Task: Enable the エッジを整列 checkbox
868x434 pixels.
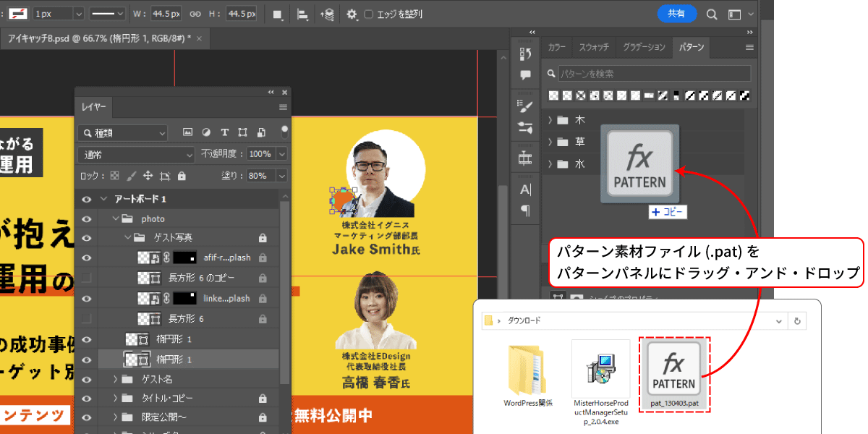Action: click(x=369, y=14)
